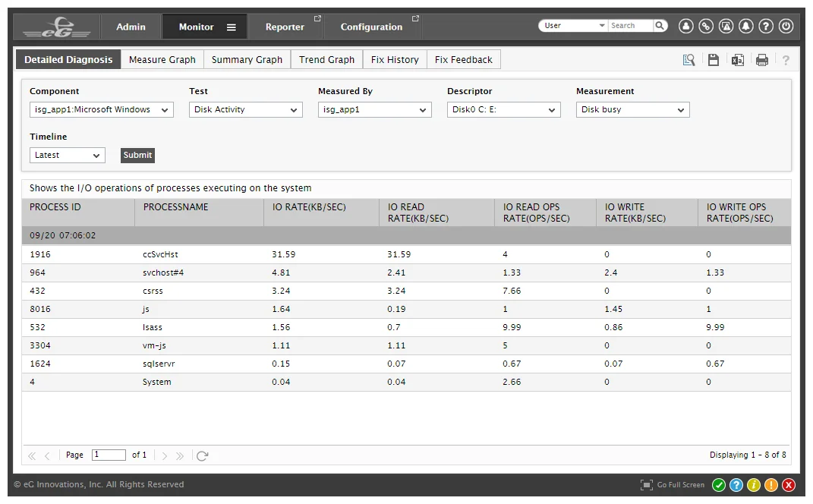Image resolution: width=813 pixels, height=504 pixels.
Task: Open the Measurement dropdown showing Disk busy
Action: click(x=632, y=110)
